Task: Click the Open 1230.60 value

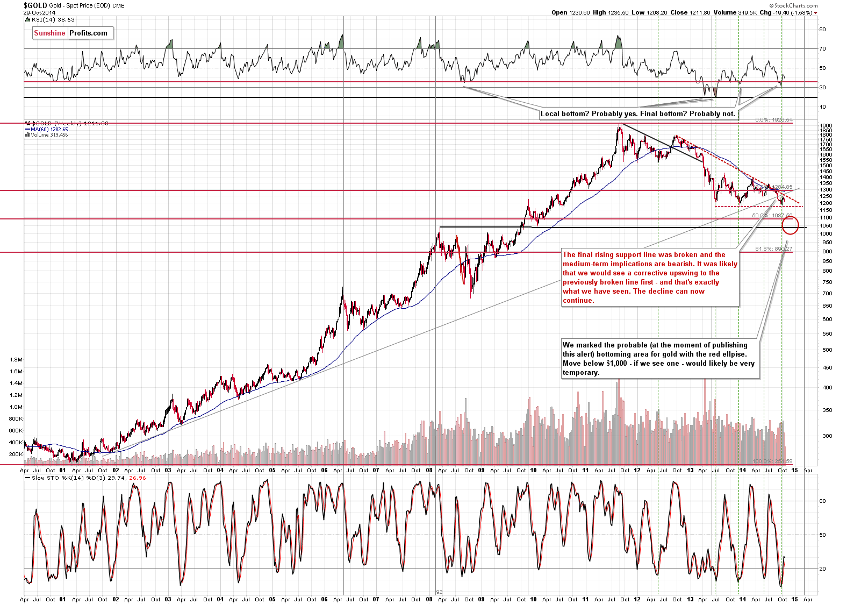Action: click(570, 12)
